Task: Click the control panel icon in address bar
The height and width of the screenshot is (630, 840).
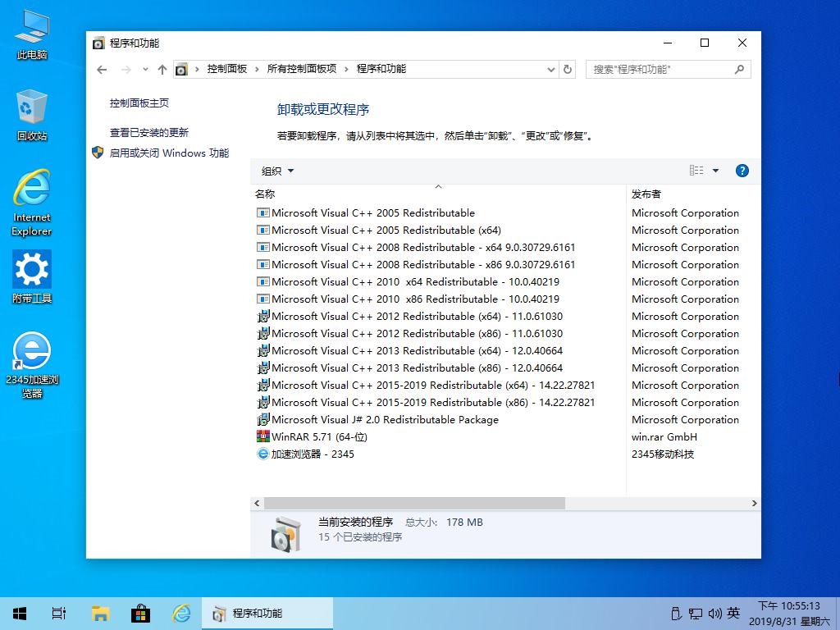Action: (x=181, y=69)
